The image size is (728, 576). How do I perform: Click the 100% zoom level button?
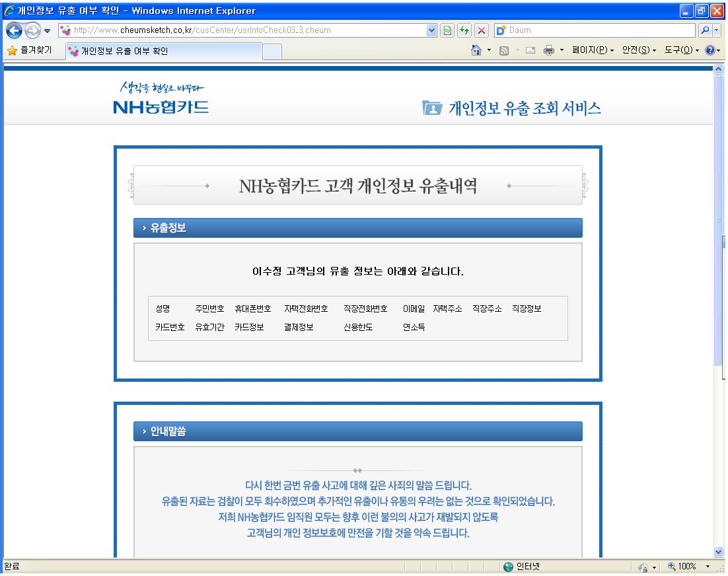click(x=682, y=567)
